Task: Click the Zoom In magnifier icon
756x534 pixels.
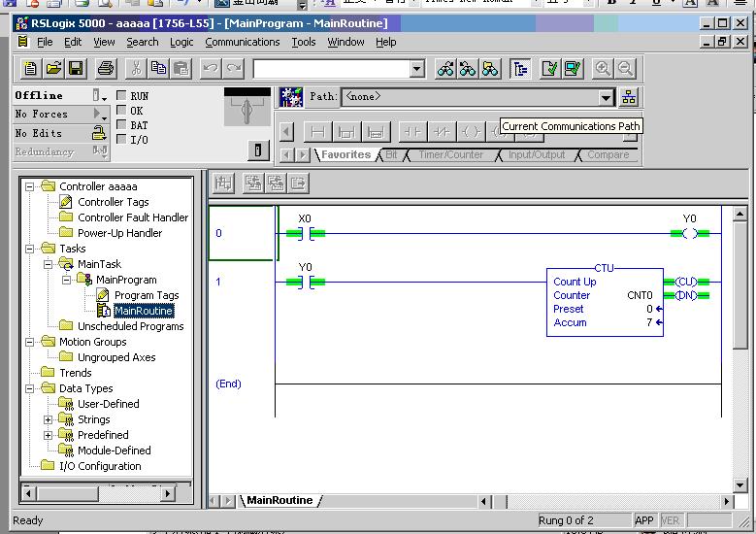Action: (603, 68)
